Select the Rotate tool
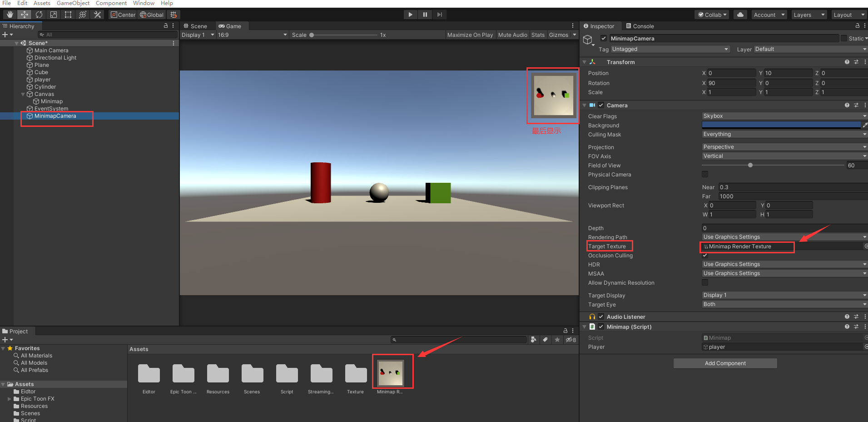Image resolution: width=868 pixels, height=422 pixels. pos(39,14)
